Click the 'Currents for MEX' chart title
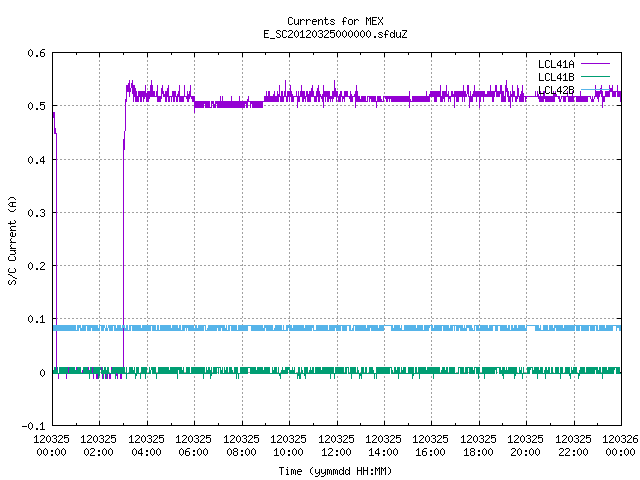The image size is (640, 480). 335,21
